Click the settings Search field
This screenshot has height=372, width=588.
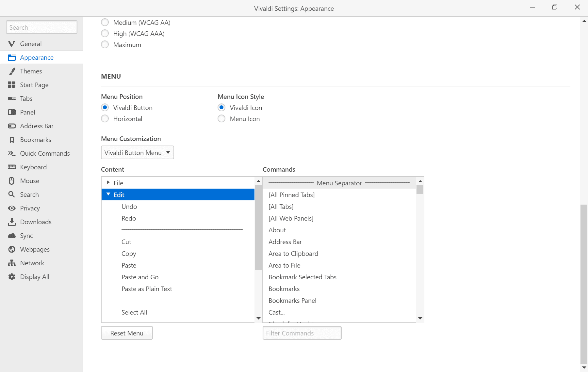point(42,27)
